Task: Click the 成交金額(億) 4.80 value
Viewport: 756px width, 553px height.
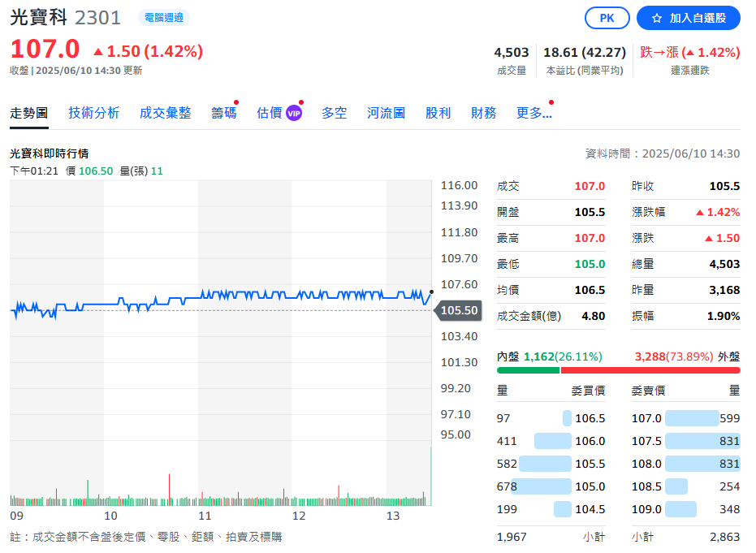Action: 593,316
